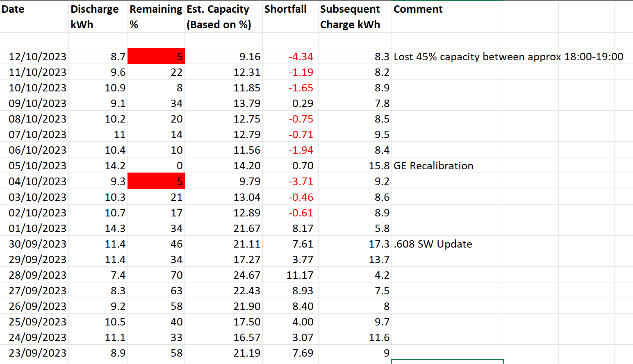Select est. capacity value 22.43
Screen dimensions: 633x364
tap(223, 291)
